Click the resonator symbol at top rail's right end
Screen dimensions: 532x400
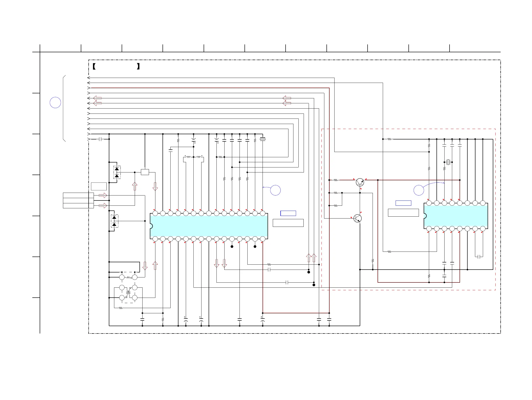click(x=263, y=139)
